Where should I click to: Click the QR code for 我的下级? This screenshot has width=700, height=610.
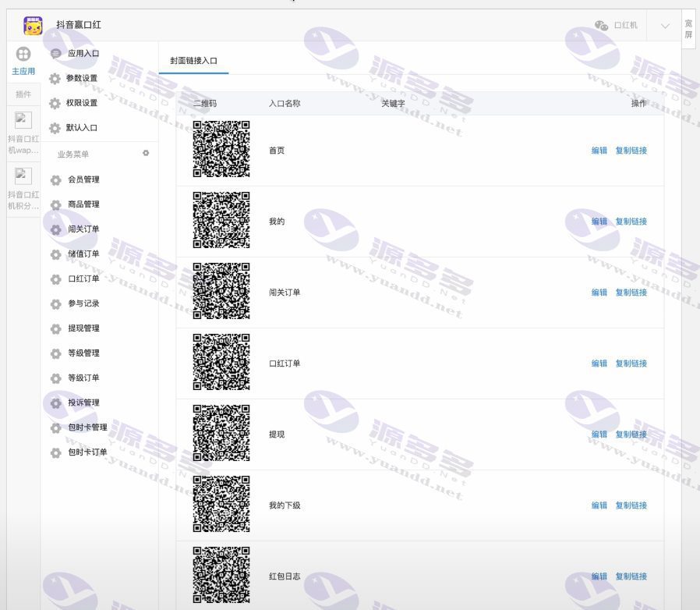coord(221,505)
